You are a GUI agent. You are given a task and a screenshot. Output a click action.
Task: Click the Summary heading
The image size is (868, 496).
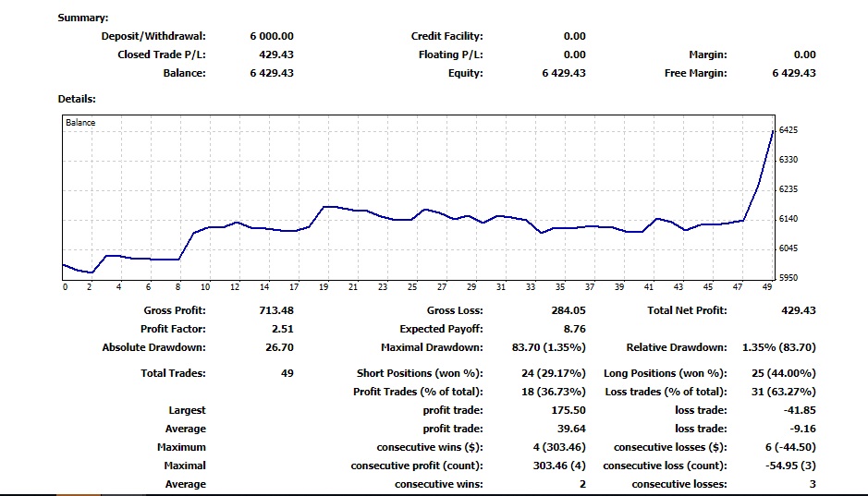pyautogui.click(x=82, y=18)
